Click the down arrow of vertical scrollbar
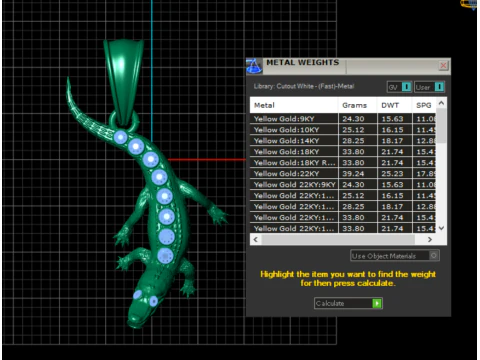 tap(441, 228)
